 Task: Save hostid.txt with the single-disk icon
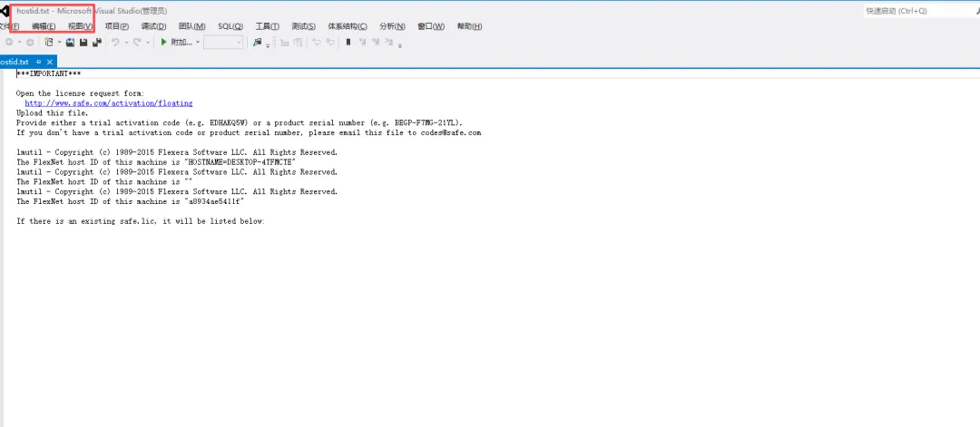[x=83, y=43]
